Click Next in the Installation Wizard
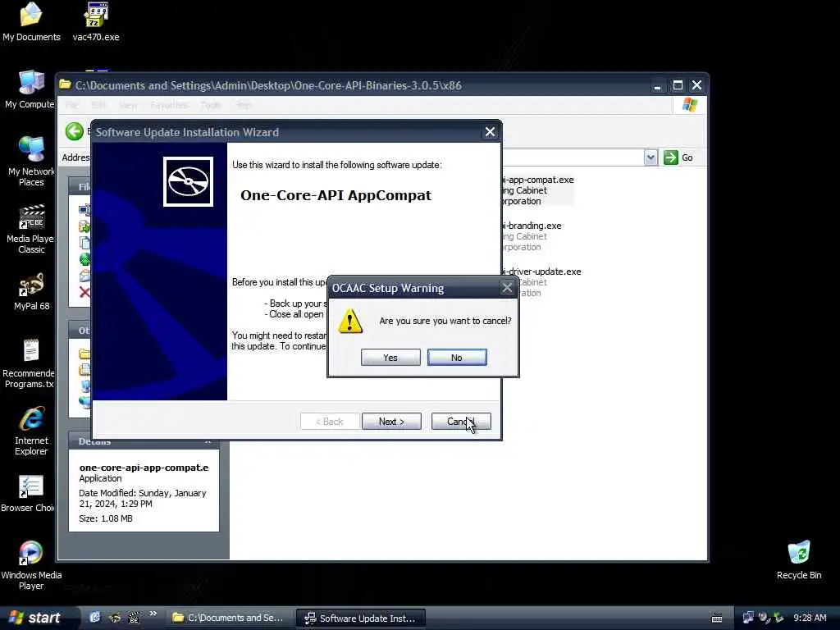Screen dimensions: 840x630 [391, 422]
